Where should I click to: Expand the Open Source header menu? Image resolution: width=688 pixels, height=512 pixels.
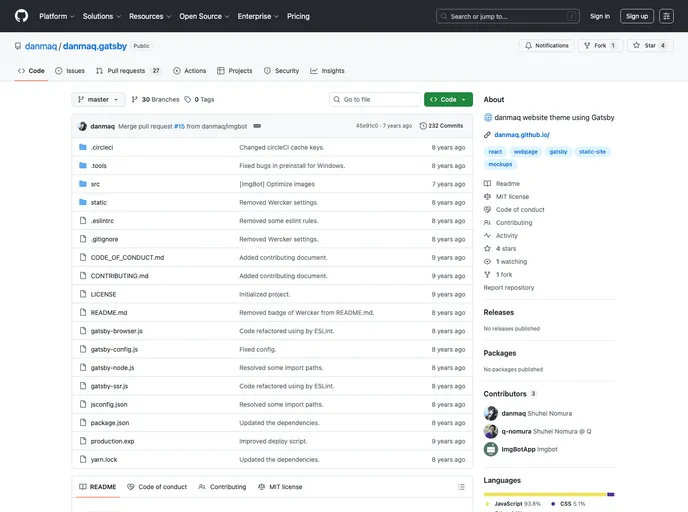(203, 16)
